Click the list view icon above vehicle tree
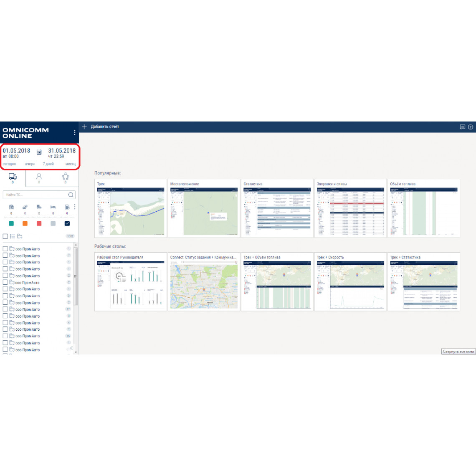476x476 pixels. 13,236
